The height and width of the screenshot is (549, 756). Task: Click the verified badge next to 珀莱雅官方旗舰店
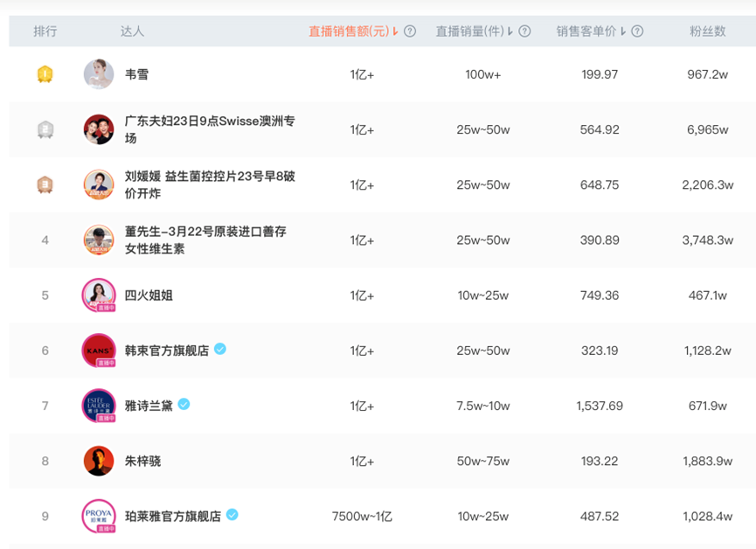[232, 514]
